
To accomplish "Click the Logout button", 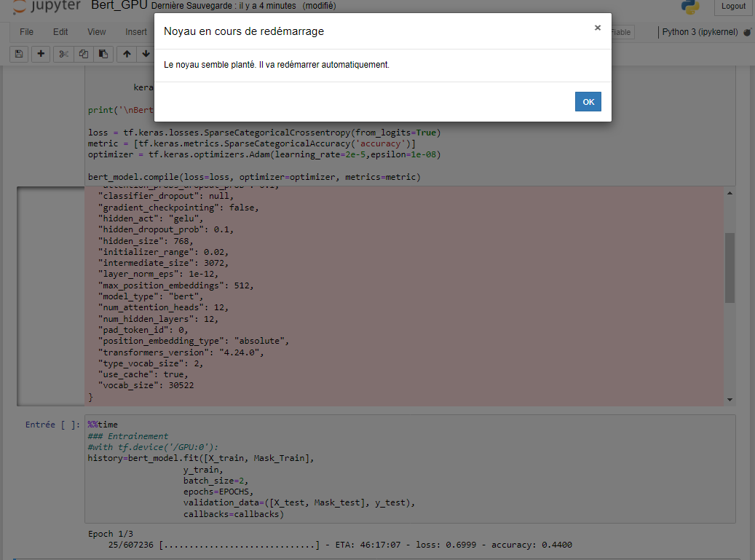I will (732, 7).
